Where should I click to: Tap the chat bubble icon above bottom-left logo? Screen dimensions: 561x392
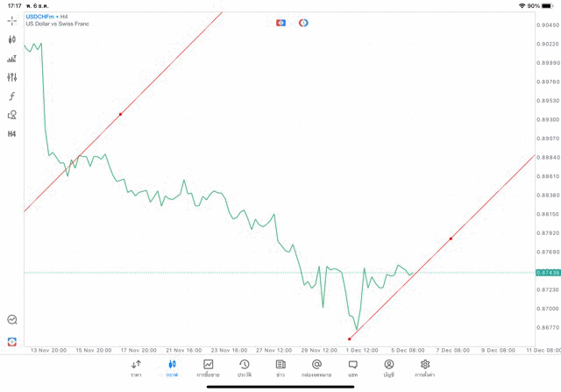coord(11,320)
